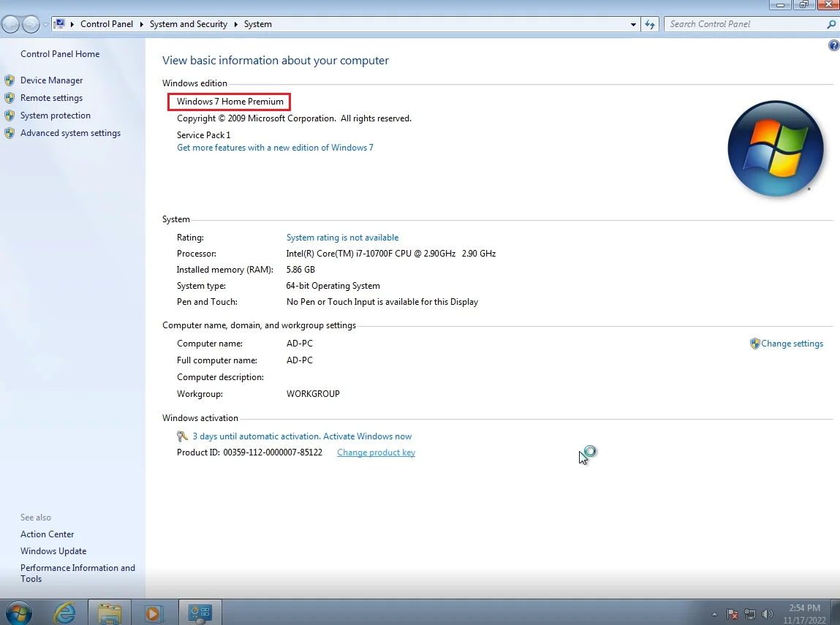This screenshot has height=625, width=840.
Task: Open Change product key
Action: 376,452
